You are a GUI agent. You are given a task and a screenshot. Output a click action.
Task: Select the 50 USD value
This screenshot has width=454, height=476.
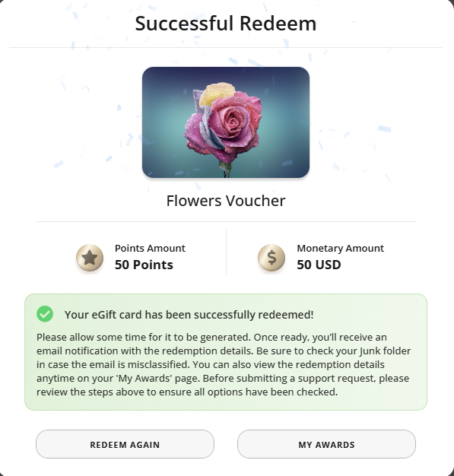(x=319, y=265)
